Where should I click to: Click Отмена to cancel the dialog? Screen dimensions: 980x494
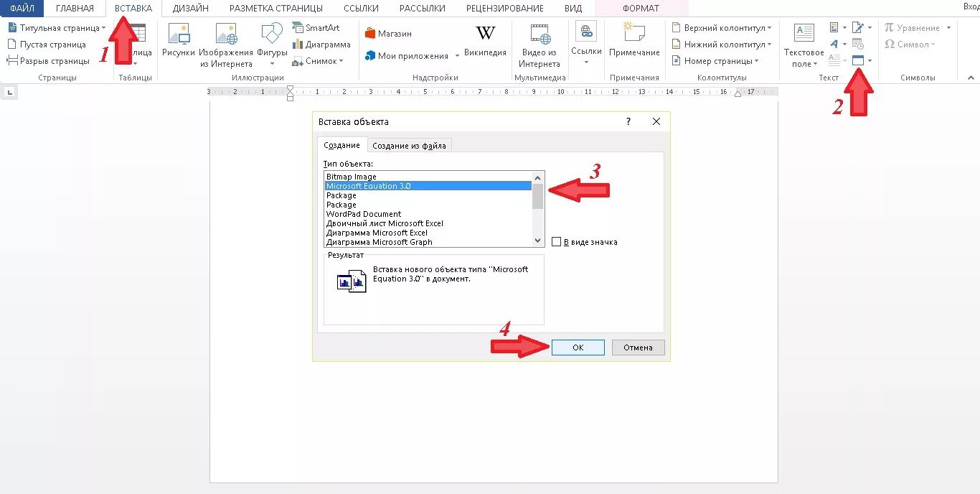638,348
